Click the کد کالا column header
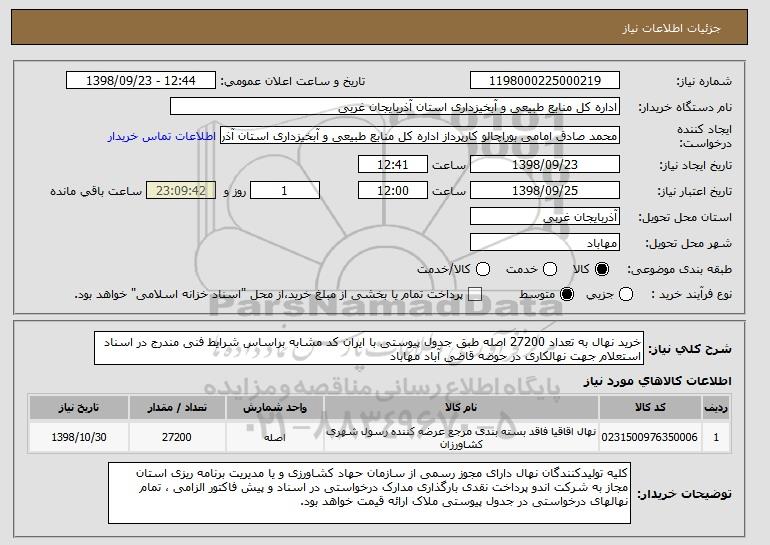 coord(650,408)
